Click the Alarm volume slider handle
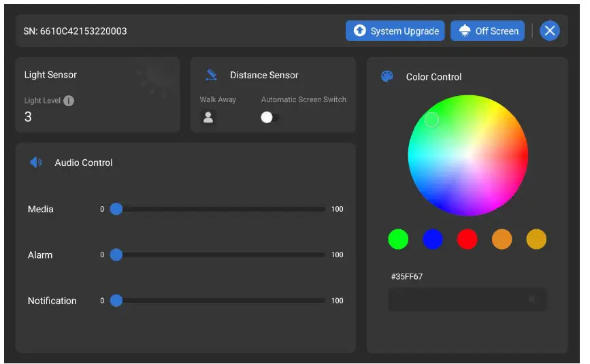 click(116, 255)
